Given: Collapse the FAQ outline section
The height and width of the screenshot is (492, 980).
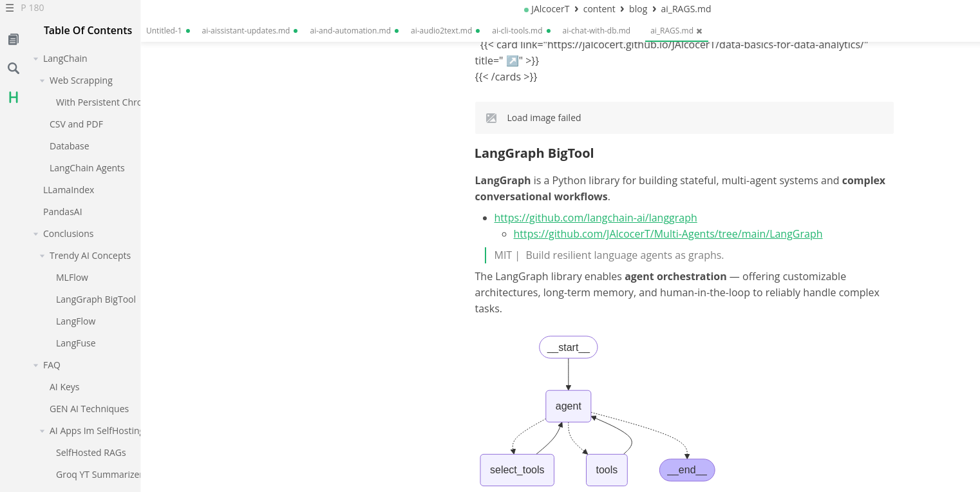Looking at the screenshot, I should 36,366.
